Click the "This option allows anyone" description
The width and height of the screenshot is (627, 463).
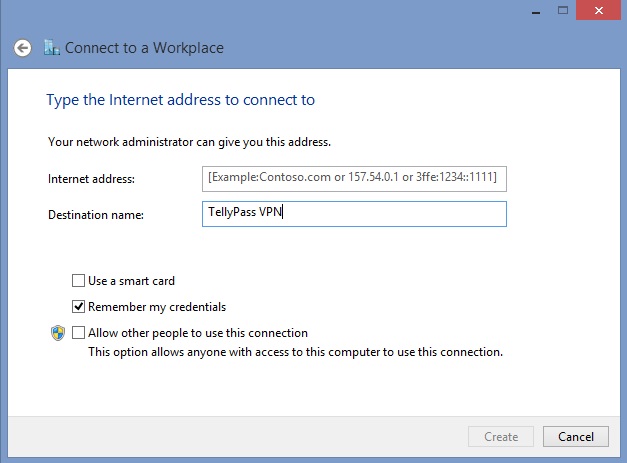[295, 352]
